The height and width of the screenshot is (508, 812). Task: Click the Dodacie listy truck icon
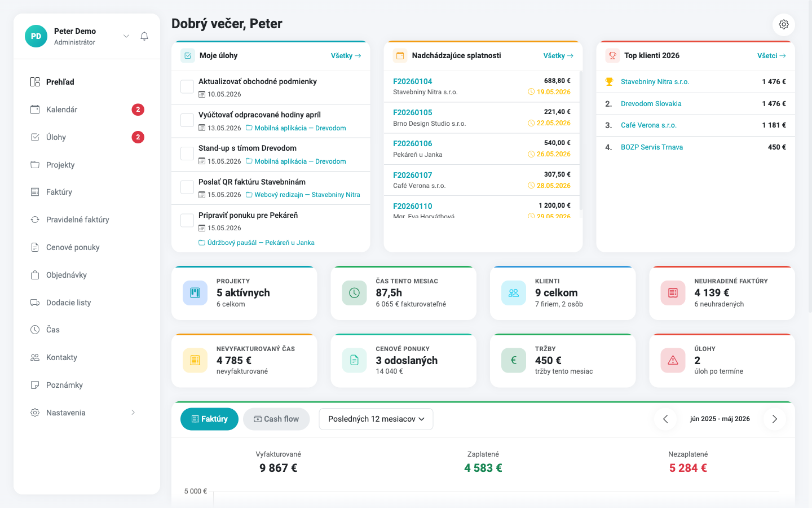[x=35, y=303]
